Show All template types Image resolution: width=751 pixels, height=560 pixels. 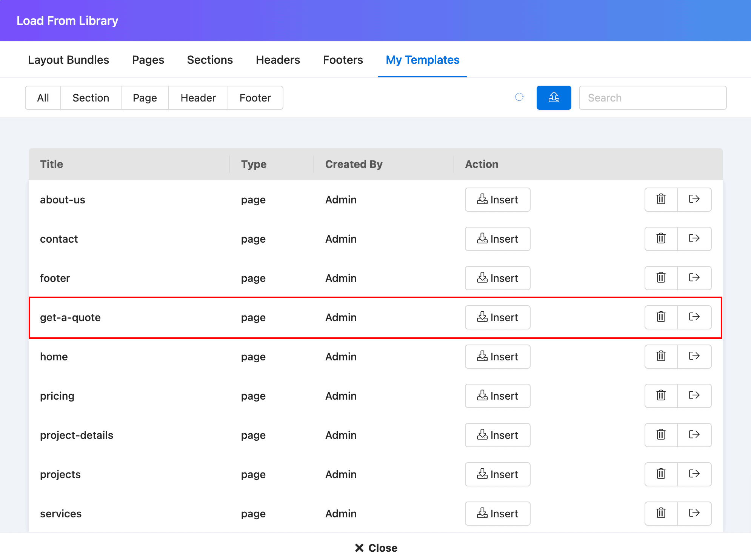point(43,98)
